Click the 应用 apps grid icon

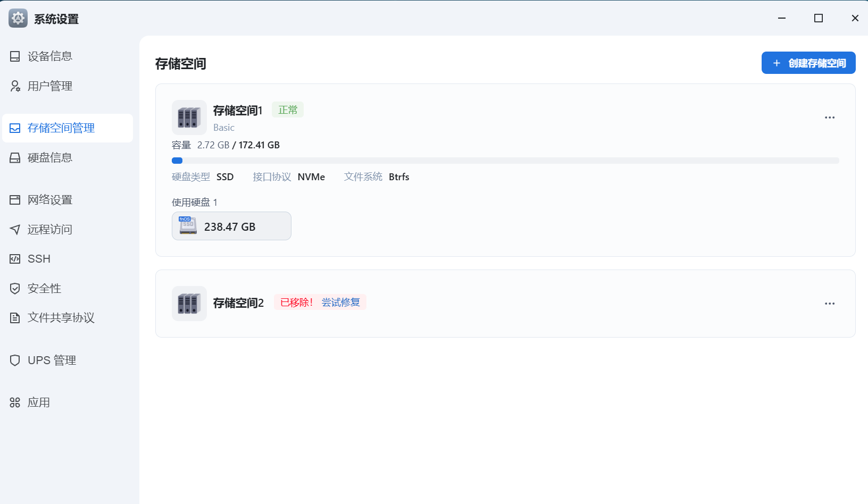[x=15, y=402]
